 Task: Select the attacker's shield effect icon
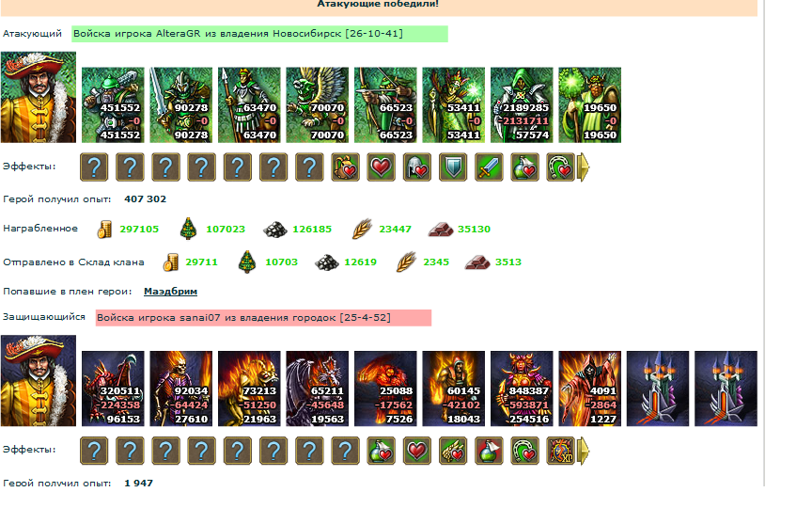click(x=453, y=167)
